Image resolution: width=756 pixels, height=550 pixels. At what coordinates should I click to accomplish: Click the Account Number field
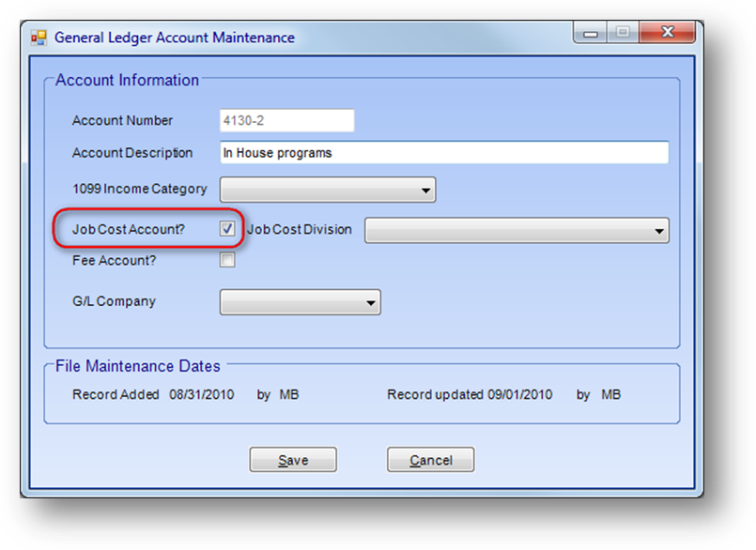click(x=287, y=120)
